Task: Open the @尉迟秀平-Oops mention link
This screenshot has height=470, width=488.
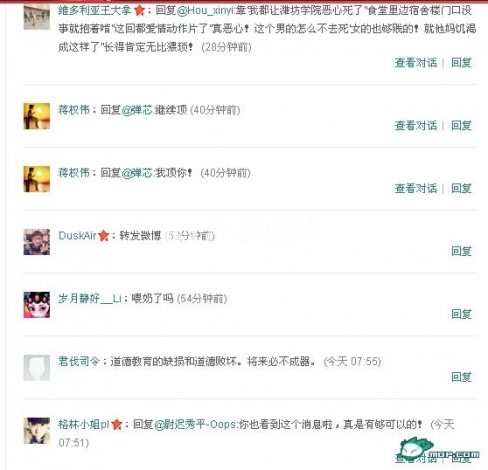Action: coord(196,424)
